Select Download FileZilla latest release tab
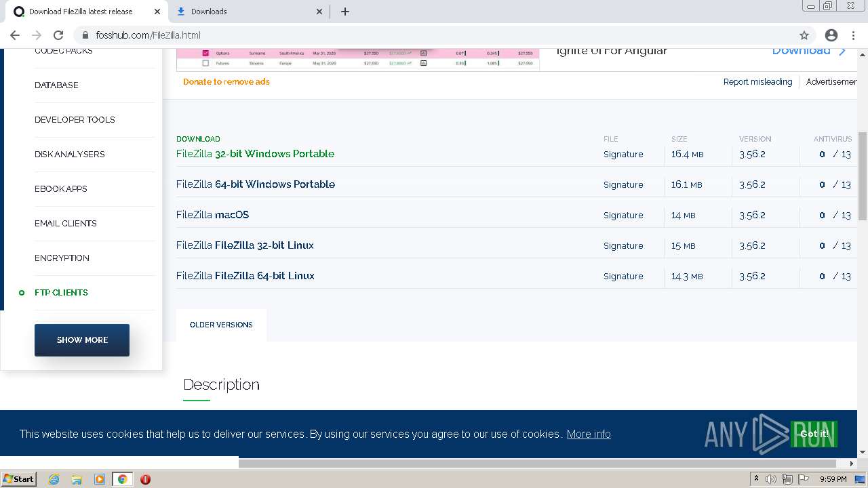 pyautogui.click(x=85, y=12)
